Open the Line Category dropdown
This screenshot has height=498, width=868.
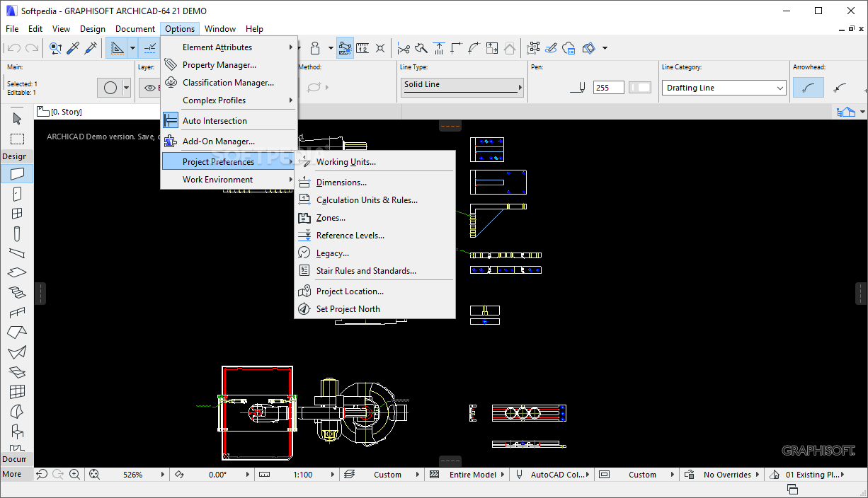pyautogui.click(x=724, y=88)
